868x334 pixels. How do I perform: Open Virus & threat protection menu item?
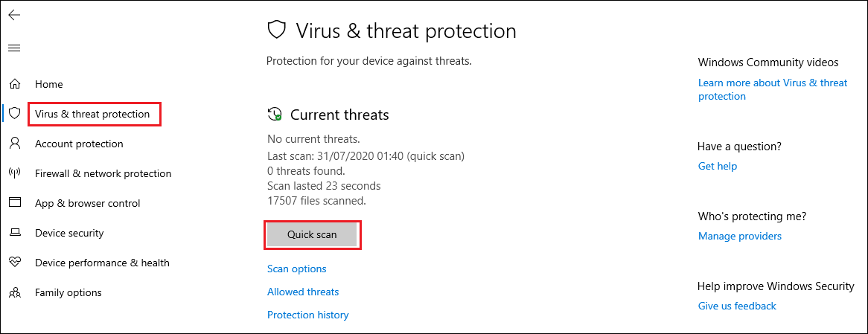92,114
